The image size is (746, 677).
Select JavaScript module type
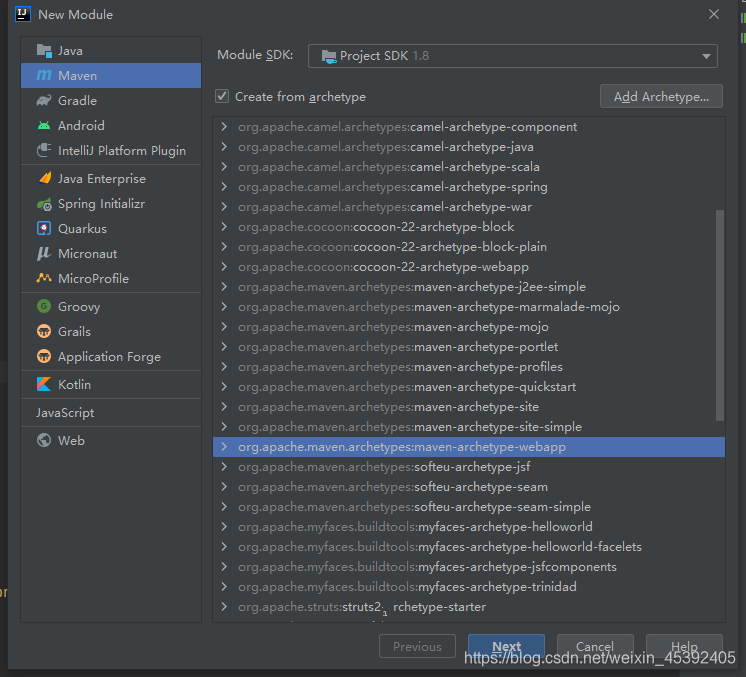pos(111,412)
